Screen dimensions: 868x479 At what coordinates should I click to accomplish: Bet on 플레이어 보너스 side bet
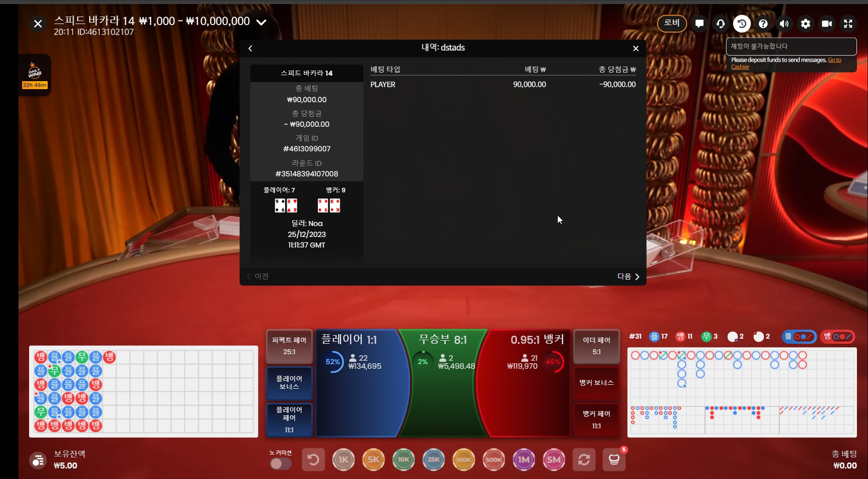coord(289,383)
